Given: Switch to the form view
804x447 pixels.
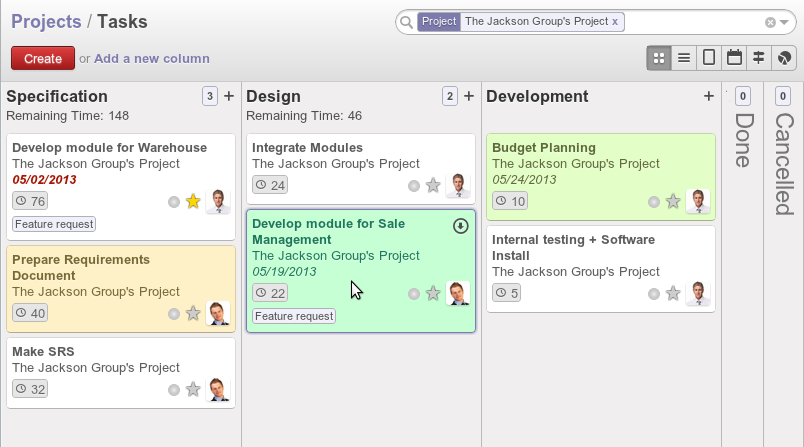Looking at the screenshot, I should tap(710, 58).
